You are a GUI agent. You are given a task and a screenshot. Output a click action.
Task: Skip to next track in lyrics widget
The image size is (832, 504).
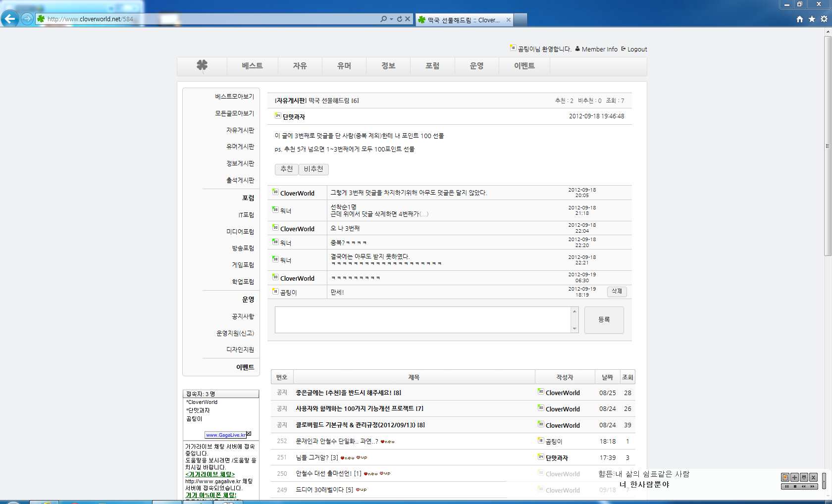812,486
